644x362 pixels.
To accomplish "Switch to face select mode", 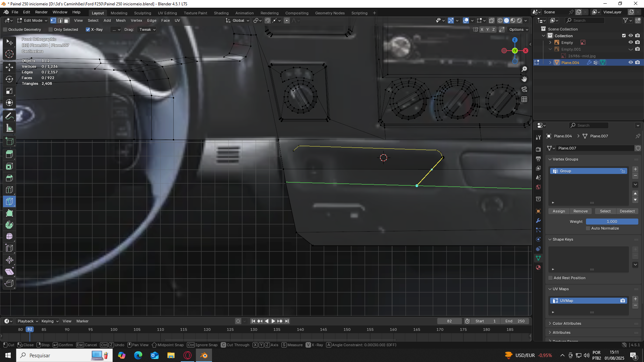I will [66, 20].
